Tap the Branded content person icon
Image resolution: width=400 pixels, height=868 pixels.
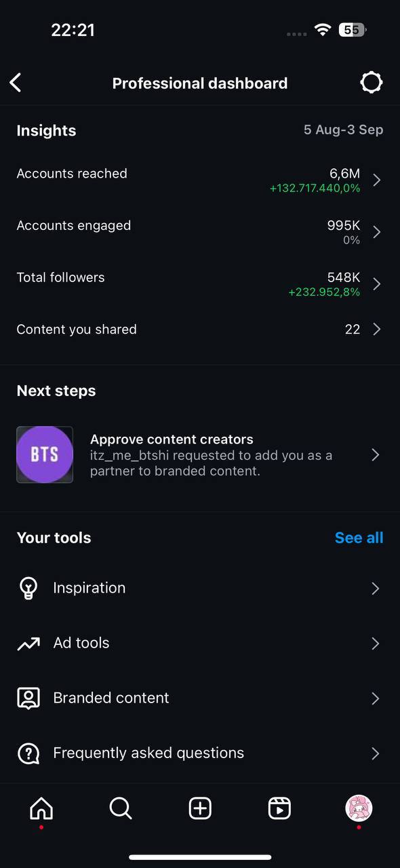coord(28,698)
